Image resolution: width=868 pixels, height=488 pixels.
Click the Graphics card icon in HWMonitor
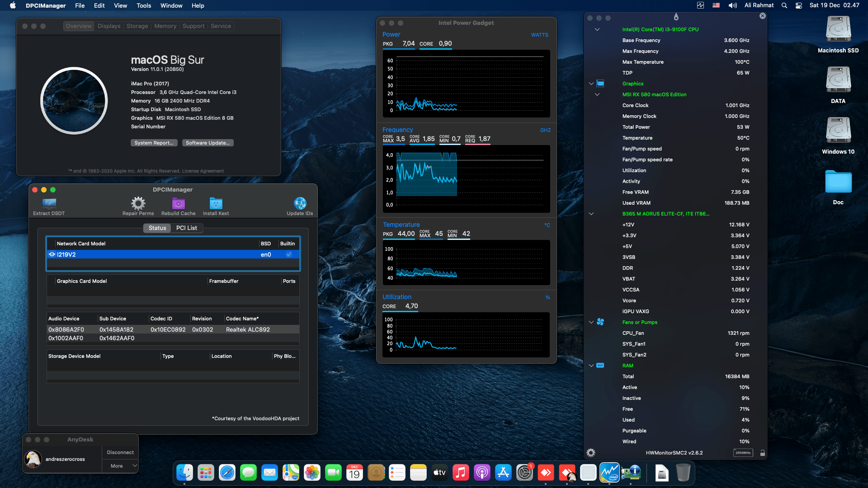click(600, 83)
